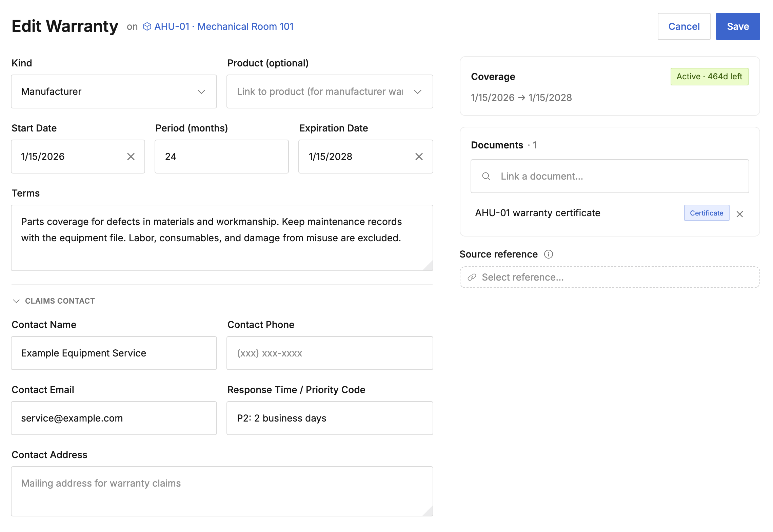Open the Select reference picker

(610, 277)
